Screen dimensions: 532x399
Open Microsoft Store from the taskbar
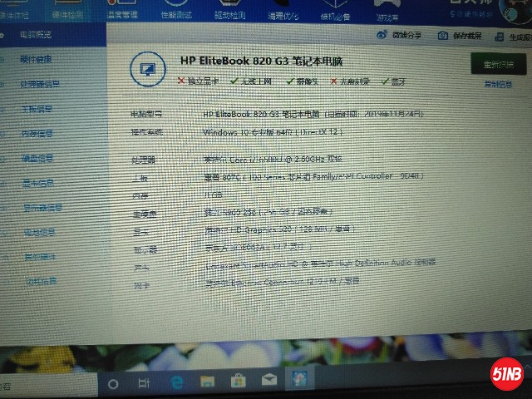tap(239, 381)
